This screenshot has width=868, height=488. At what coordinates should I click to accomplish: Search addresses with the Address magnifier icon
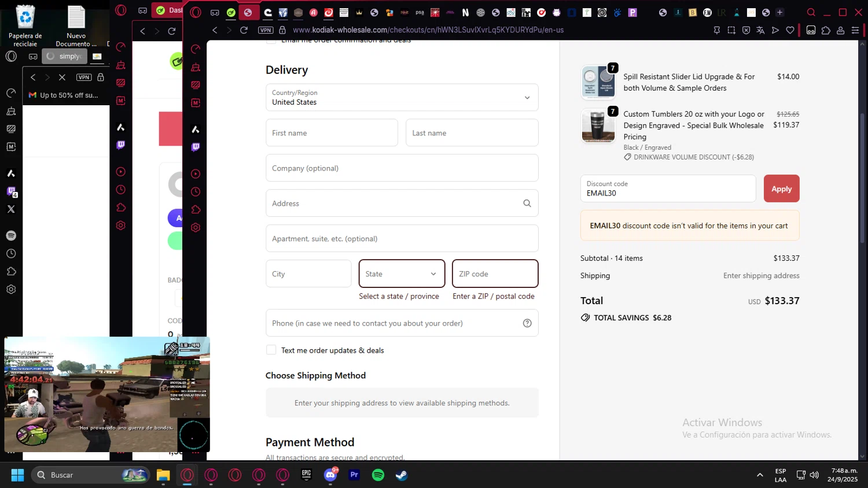point(527,204)
